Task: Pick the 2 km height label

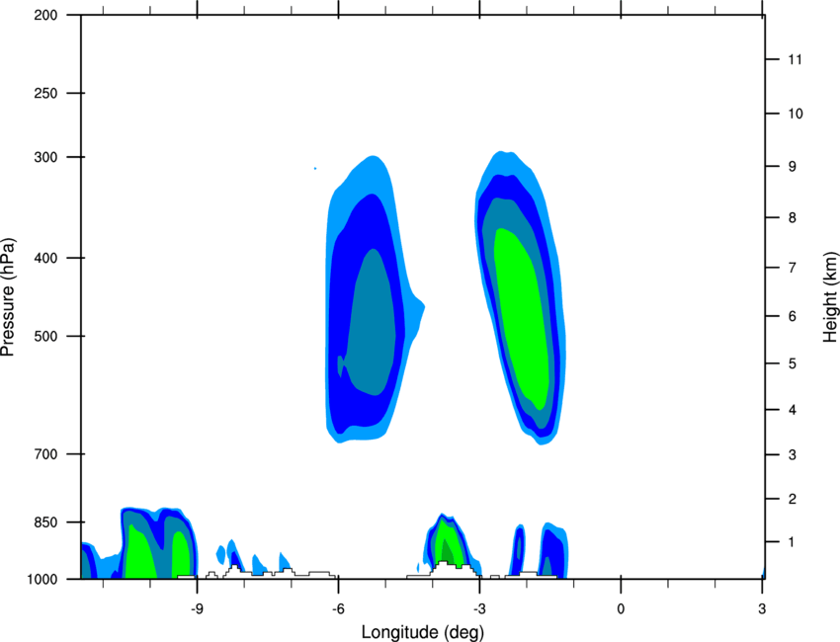Action: 793,499
